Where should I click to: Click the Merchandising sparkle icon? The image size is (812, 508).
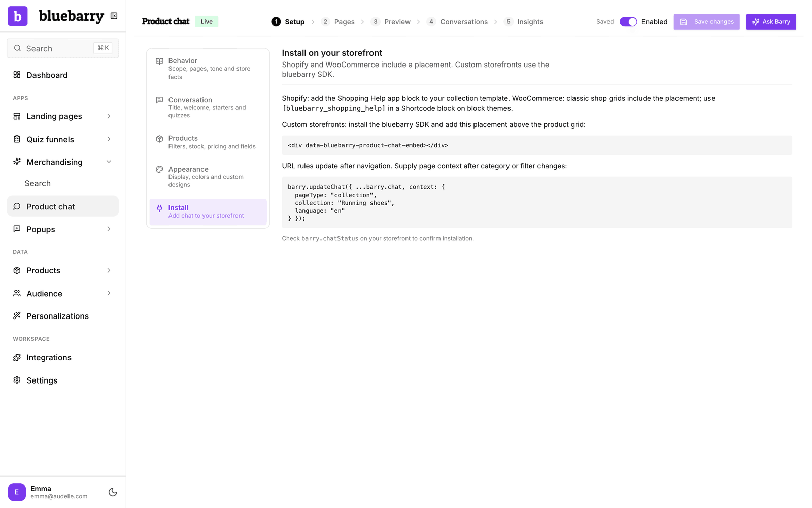coord(17,162)
